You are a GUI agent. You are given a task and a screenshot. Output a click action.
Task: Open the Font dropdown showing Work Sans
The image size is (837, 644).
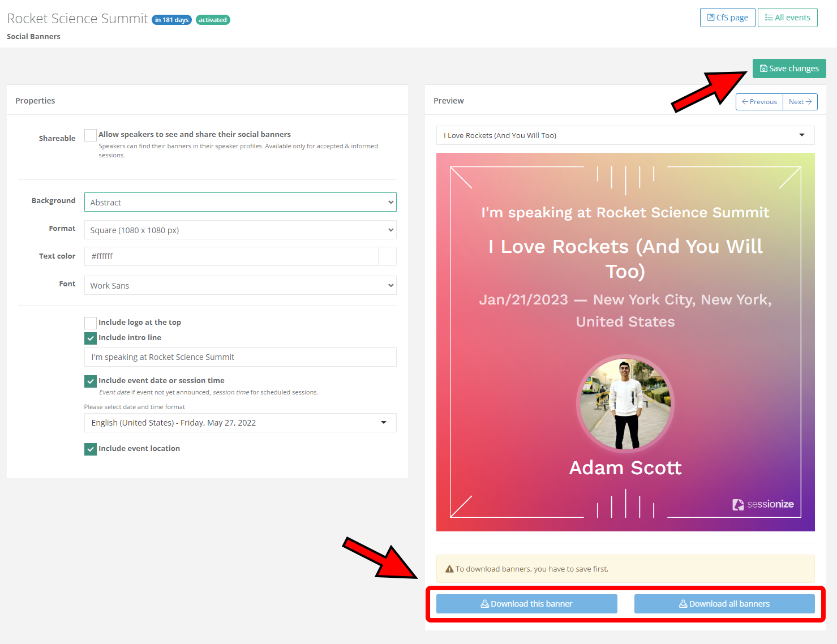click(x=240, y=286)
